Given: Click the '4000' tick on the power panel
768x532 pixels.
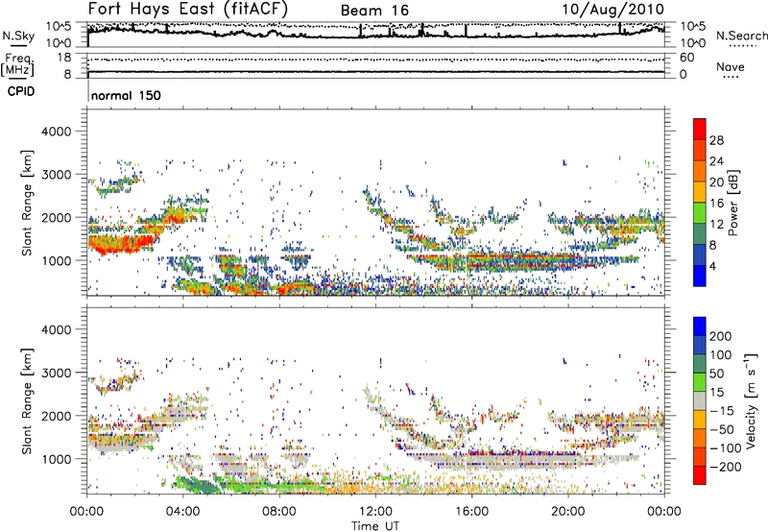Looking at the screenshot, I should click(57, 132).
